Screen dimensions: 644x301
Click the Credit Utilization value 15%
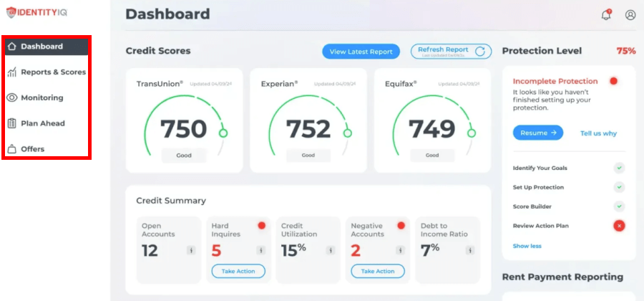pyautogui.click(x=293, y=250)
